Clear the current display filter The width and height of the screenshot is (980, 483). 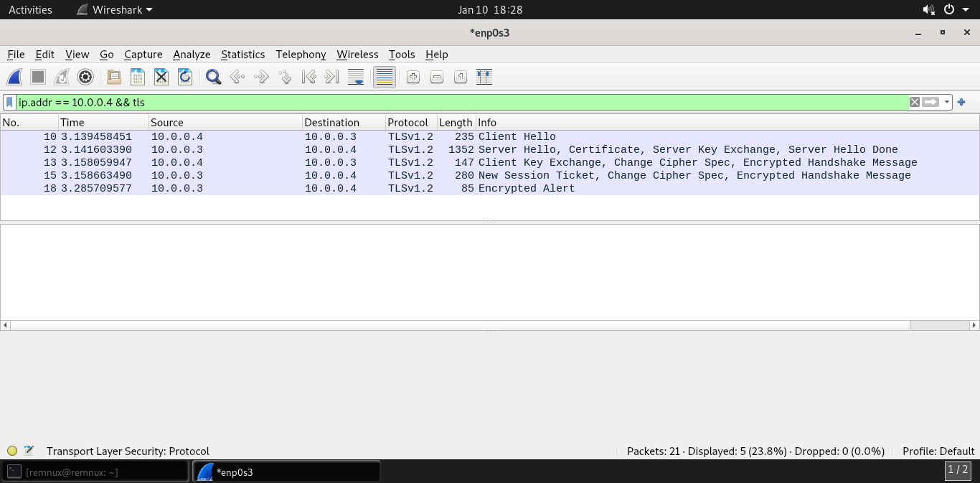click(x=915, y=102)
